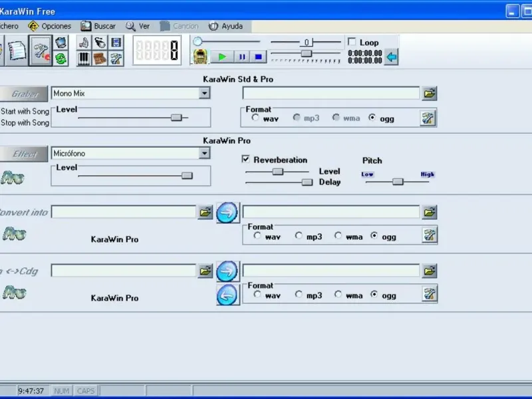The height and width of the screenshot is (399, 532).
Task: Select wma in Cdg format group
Action: (x=338, y=294)
